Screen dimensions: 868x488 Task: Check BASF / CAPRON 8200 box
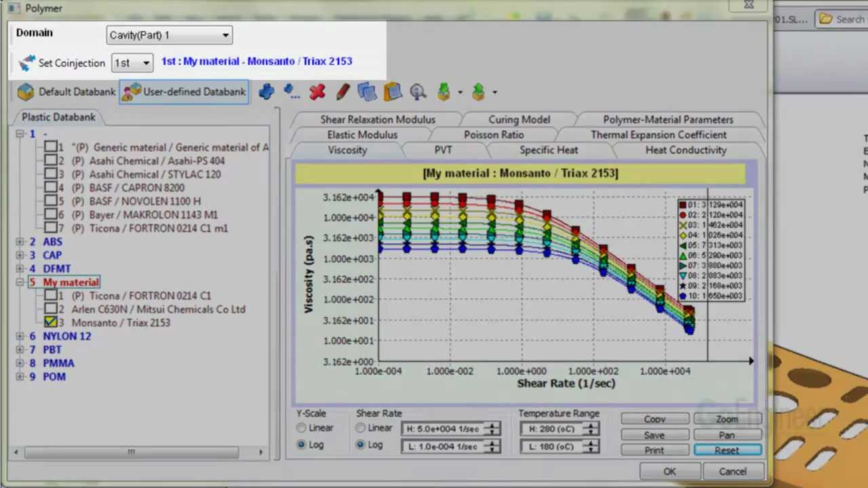[51, 188]
